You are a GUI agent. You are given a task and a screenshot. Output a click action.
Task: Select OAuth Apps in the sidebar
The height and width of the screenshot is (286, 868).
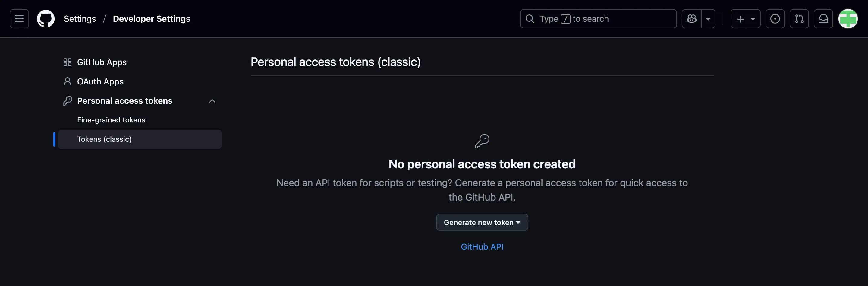click(100, 81)
